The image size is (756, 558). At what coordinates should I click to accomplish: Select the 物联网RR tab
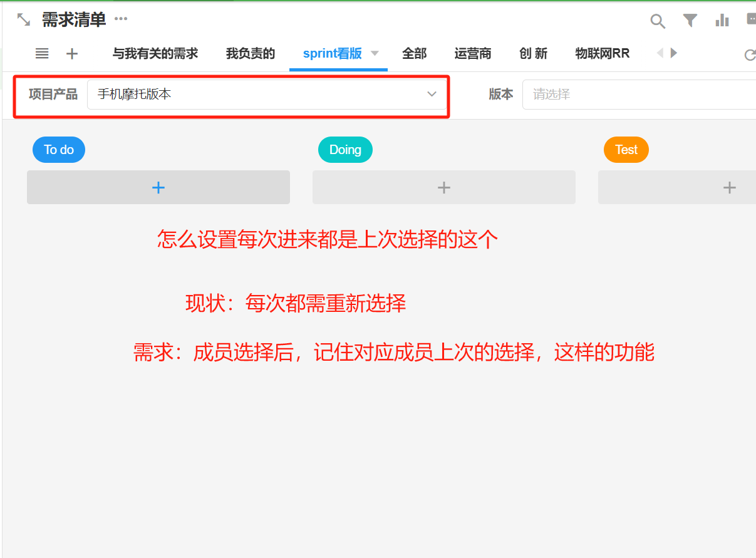coord(602,54)
